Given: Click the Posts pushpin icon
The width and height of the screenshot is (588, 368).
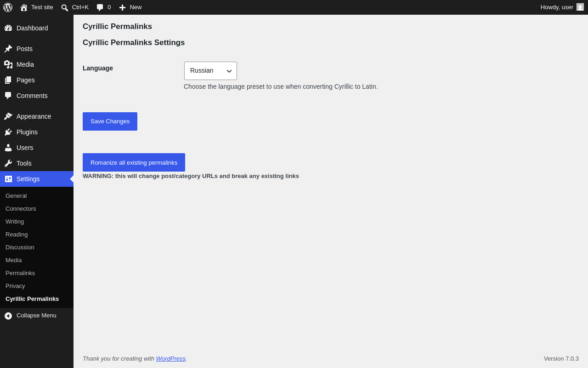Looking at the screenshot, I should point(8,49).
